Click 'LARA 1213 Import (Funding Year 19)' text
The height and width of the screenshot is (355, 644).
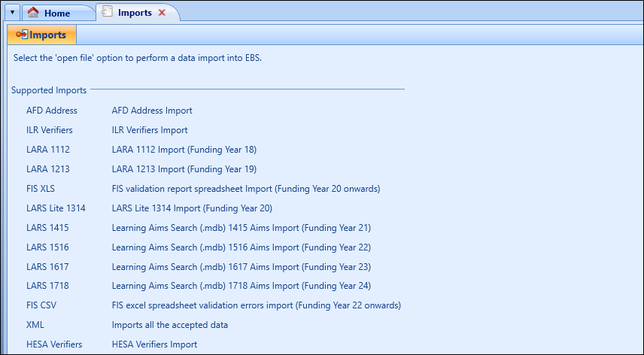coord(184,169)
